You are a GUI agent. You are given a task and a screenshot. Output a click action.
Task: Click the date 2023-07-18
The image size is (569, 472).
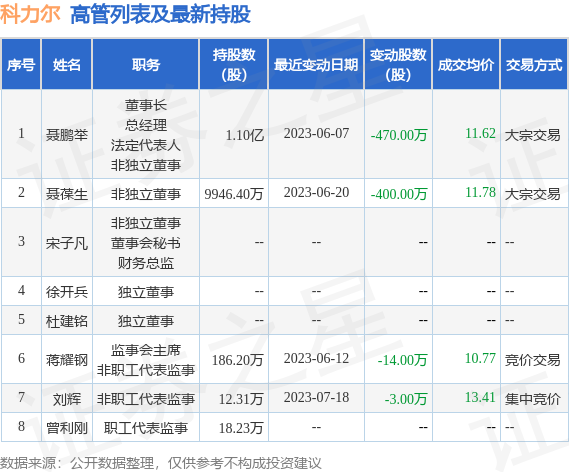click(316, 397)
